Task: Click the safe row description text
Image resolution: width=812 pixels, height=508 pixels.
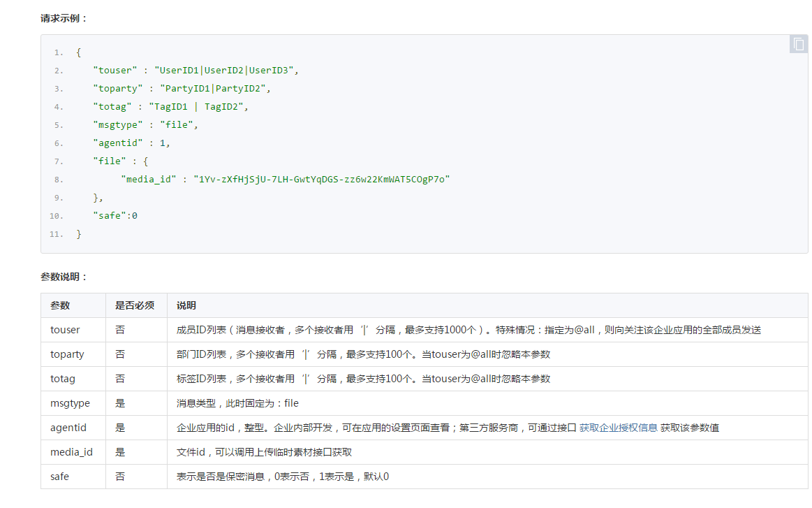Action: click(283, 477)
